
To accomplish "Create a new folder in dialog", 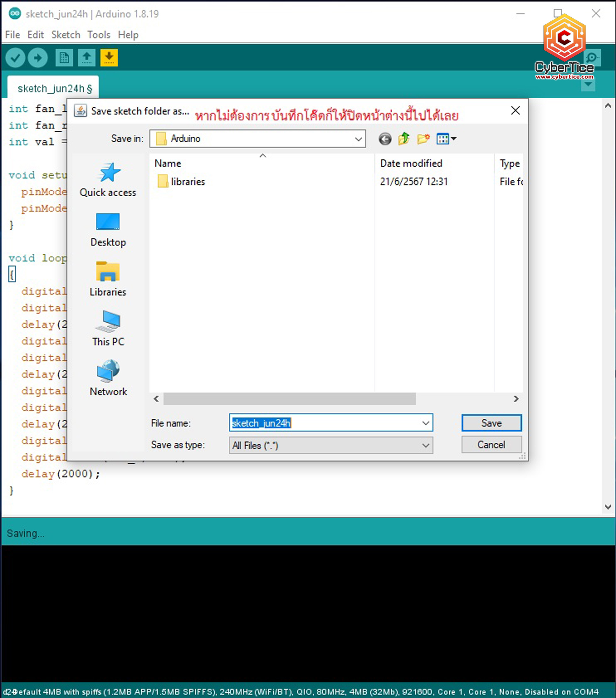I will [x=423, y=139].
